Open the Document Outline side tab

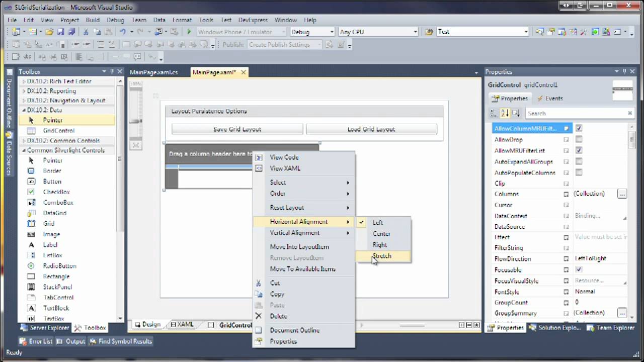point(9,99)
